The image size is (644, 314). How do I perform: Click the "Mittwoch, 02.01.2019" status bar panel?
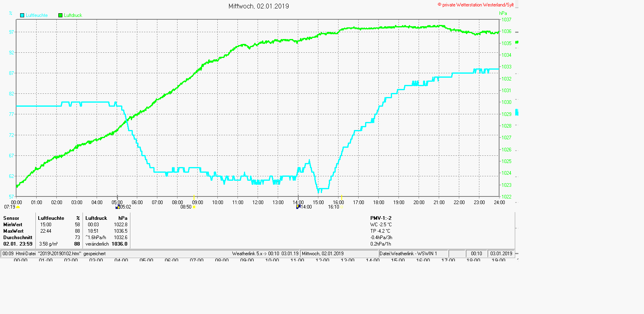coord(340,254)
